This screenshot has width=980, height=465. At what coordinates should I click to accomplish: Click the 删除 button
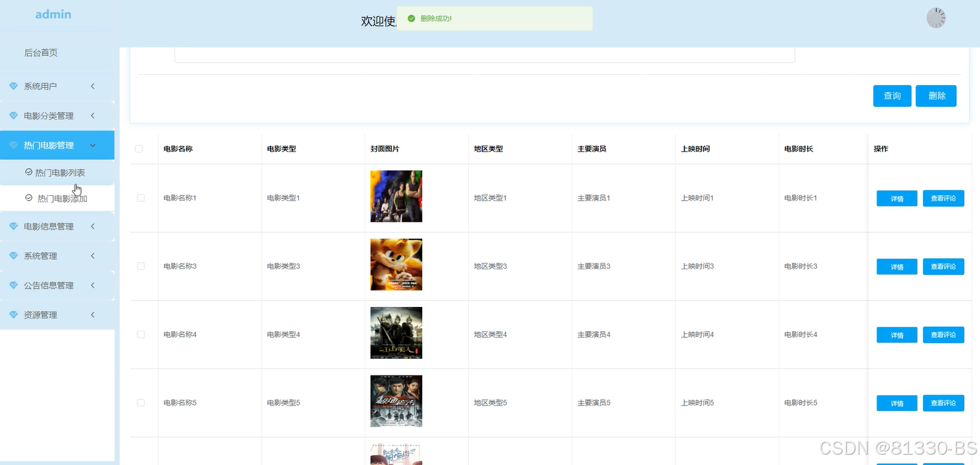point(936,96)
